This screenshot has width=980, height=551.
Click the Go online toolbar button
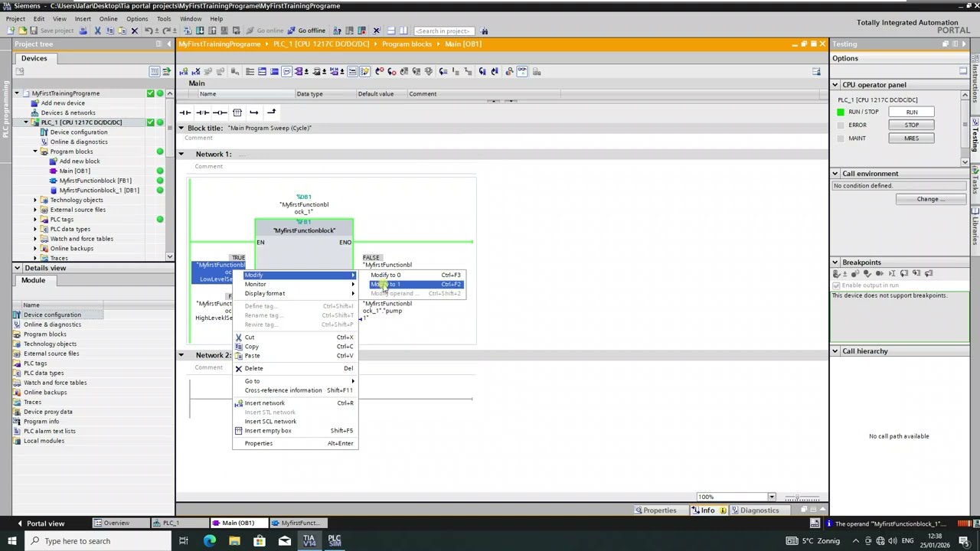tap(265, 31)
